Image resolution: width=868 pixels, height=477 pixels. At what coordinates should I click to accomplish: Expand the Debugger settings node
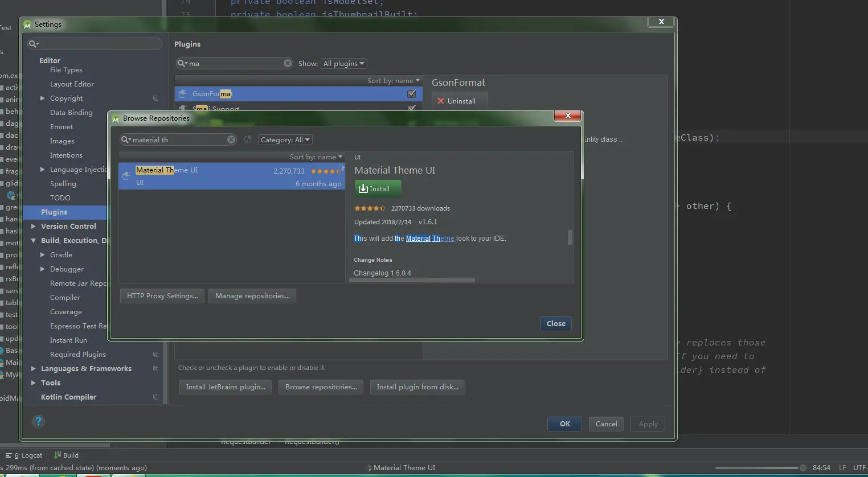(x=42, y=269)
